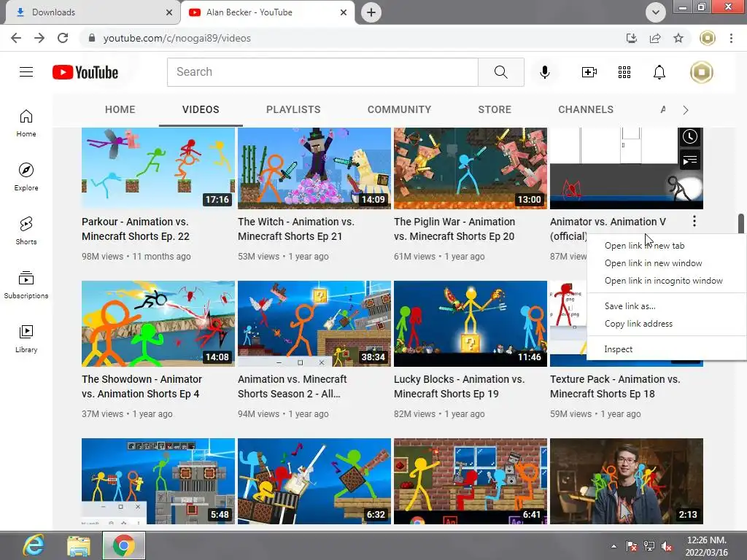Switch to the STORE tab
This screenshot has width=747, height=560.
click(x=495, y=109)
